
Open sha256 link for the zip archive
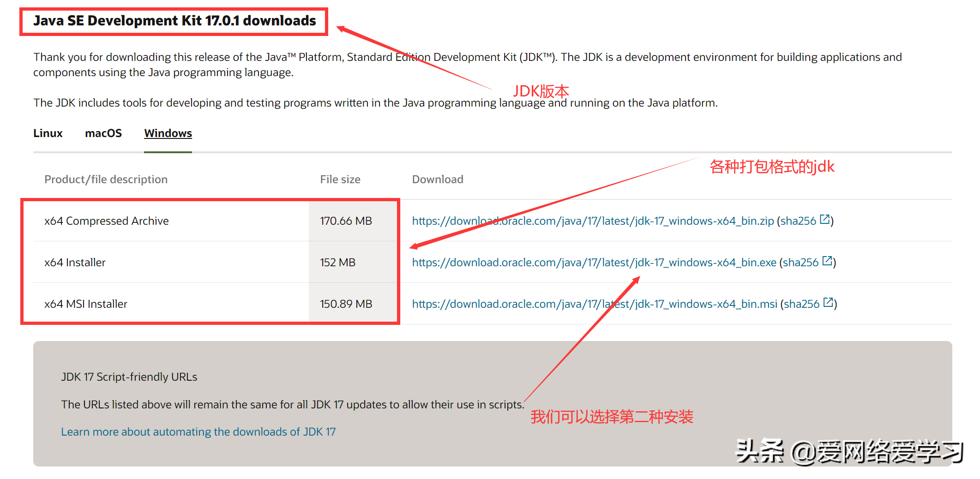point(799,221)
